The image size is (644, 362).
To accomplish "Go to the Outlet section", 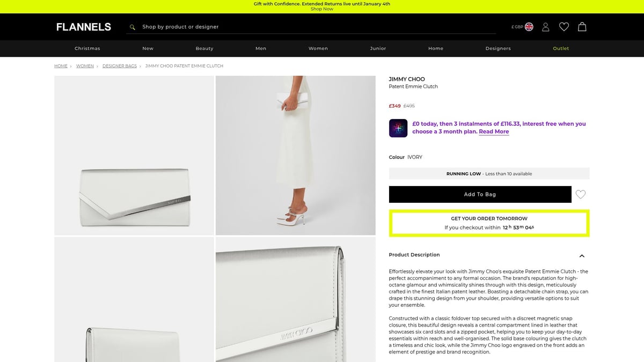I will tap(561, 48).
